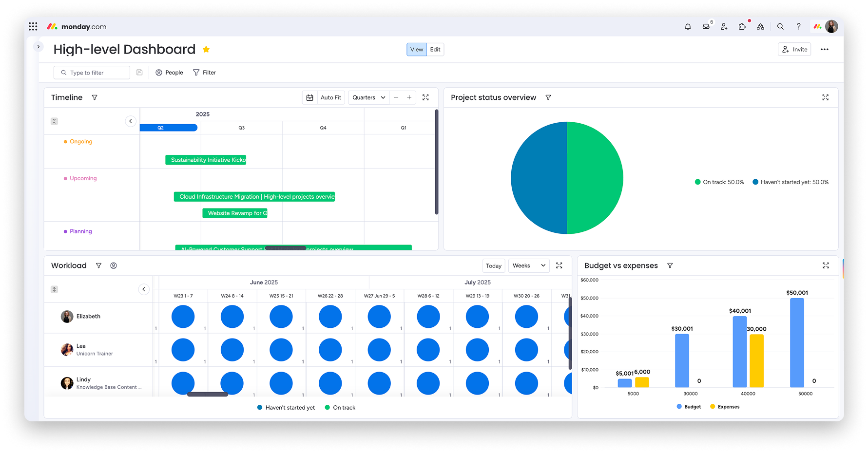Click the save filter view icon
The width and height of the screenshot is (868, 453).
(139, 73)
